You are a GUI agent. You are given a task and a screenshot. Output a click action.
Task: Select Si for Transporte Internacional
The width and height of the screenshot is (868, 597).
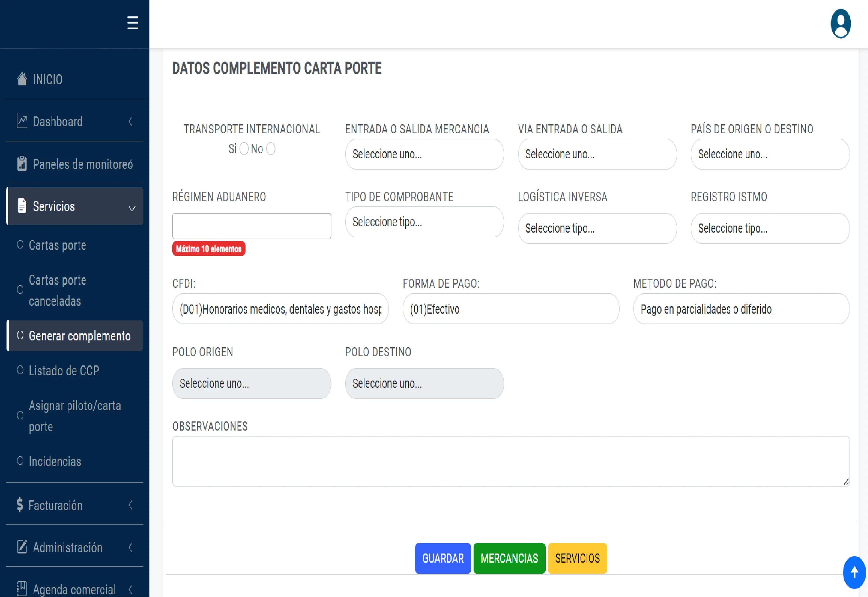tap(244, 149)
